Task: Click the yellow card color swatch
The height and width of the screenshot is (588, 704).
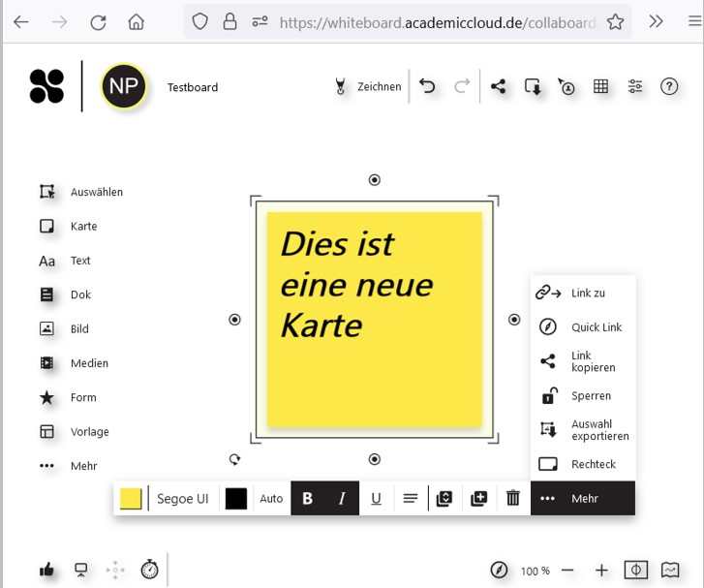Action: pos(131,499)
